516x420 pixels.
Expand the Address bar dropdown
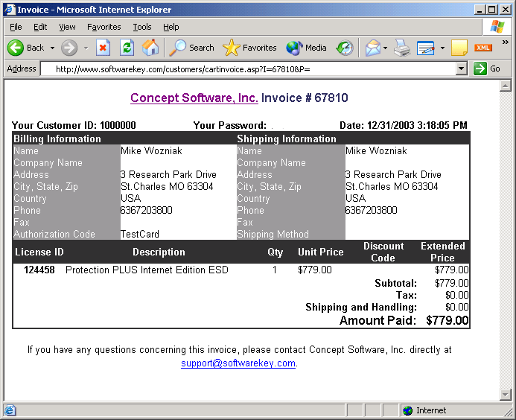coord(462,69)
